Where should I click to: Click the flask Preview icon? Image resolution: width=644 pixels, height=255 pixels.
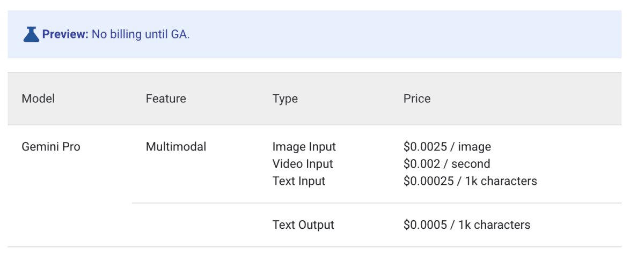(31, 35)
